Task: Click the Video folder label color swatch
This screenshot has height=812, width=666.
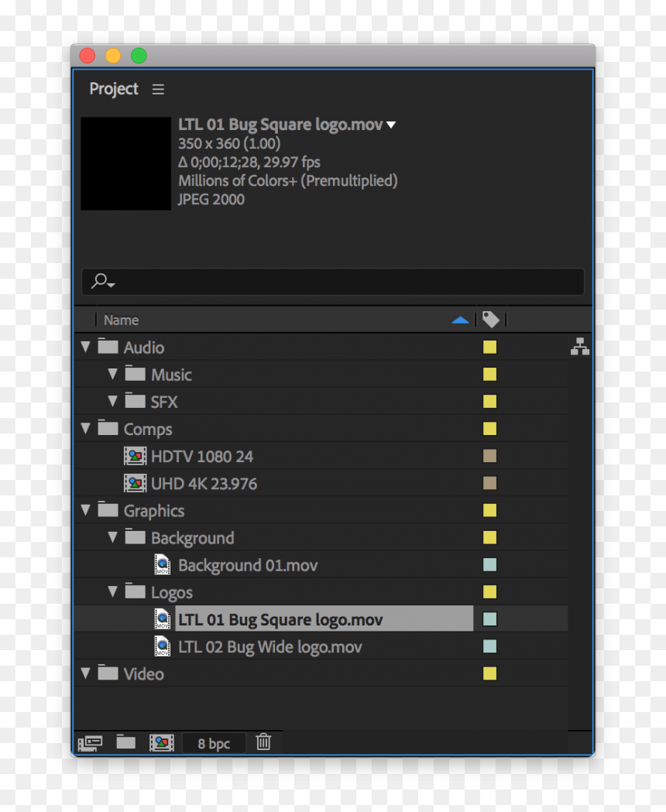Action: point(489,673)
